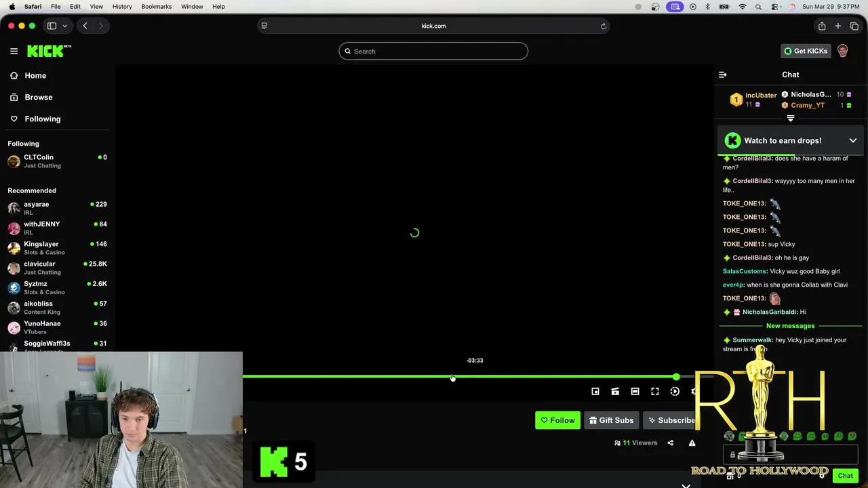Expand the gift leaderboard
Image resolution: width=868 pixels, height=488 pixels.
pyautogui.click(x=790, y=119)
